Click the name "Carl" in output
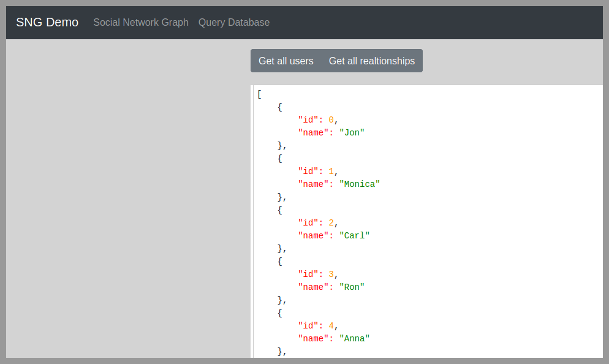 (355, 235)
